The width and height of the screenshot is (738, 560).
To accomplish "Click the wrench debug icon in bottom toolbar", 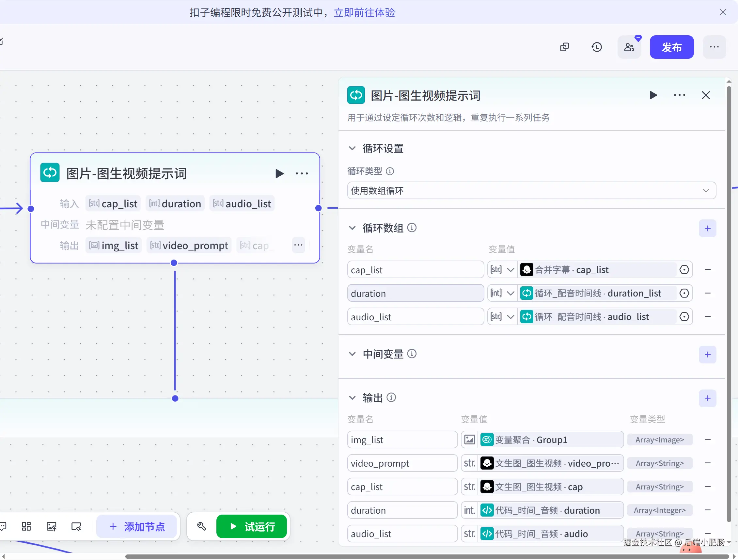I will pyautogui.click(x=201, y=526).
